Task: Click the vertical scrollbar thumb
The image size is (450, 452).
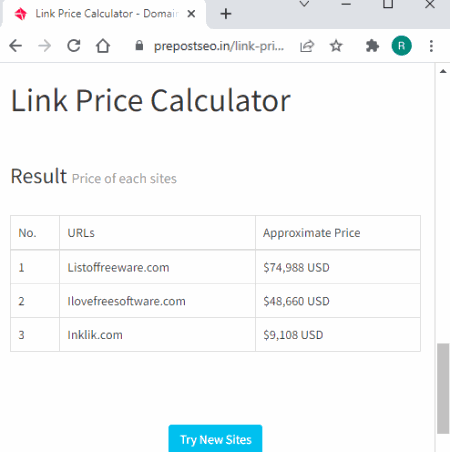Action: (443, 389)
